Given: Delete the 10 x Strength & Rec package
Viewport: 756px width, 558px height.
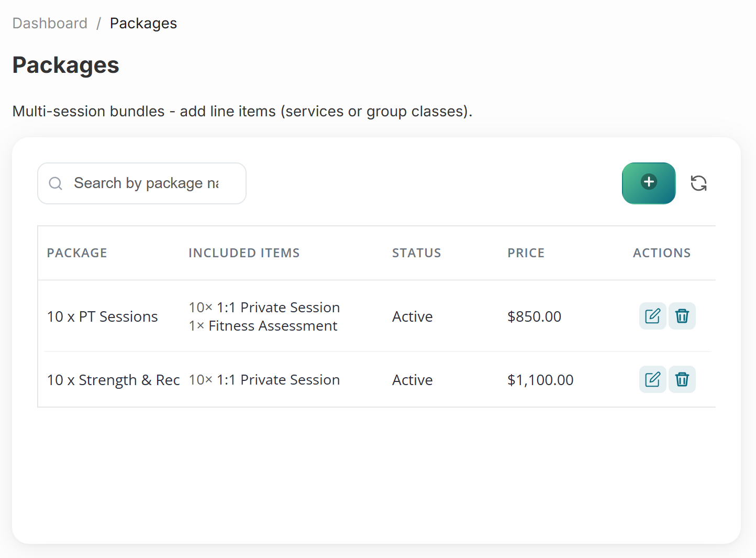Looking at the screenshot, I should pyautogui.click(x=682, y=379).
